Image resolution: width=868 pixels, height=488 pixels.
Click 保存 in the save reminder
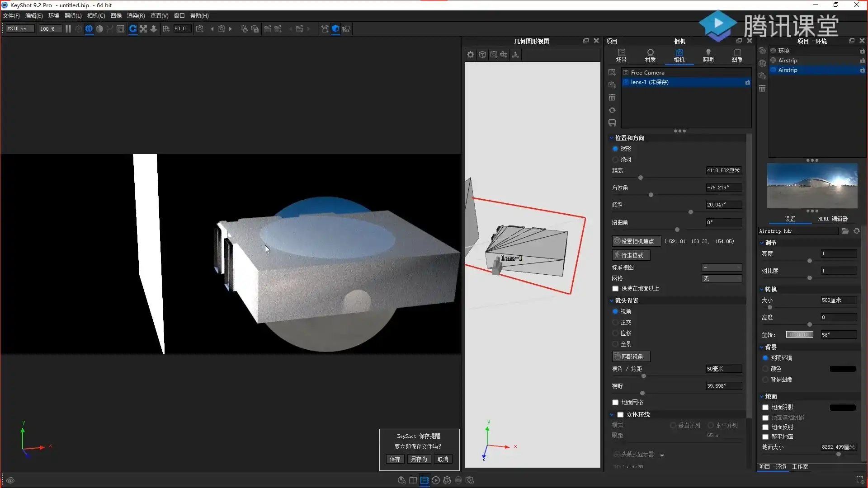395,459
